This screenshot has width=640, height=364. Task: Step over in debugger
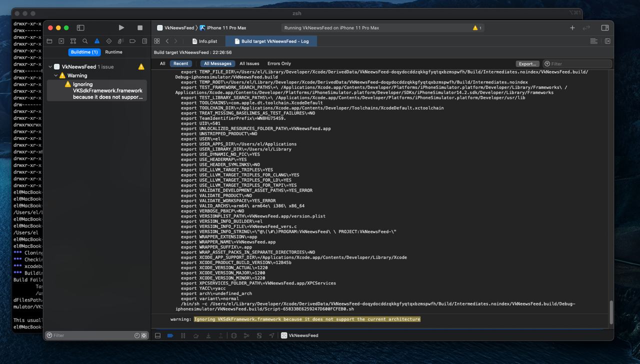(195, 335)
